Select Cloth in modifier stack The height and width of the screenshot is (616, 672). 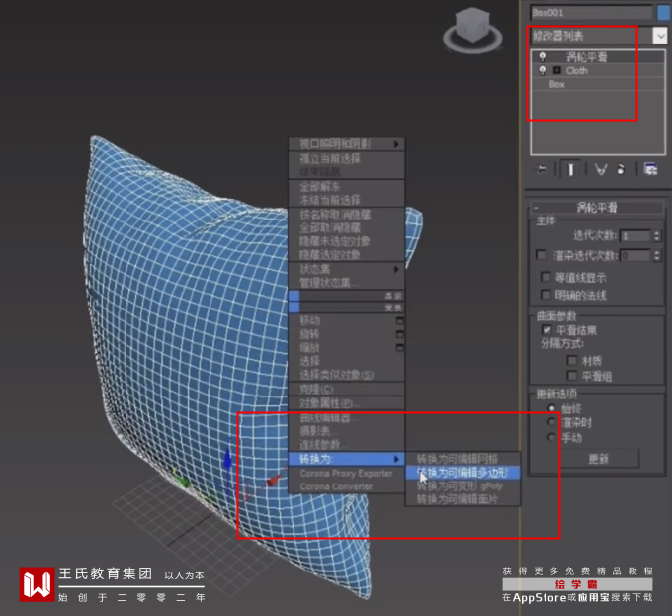coord(577,70)
